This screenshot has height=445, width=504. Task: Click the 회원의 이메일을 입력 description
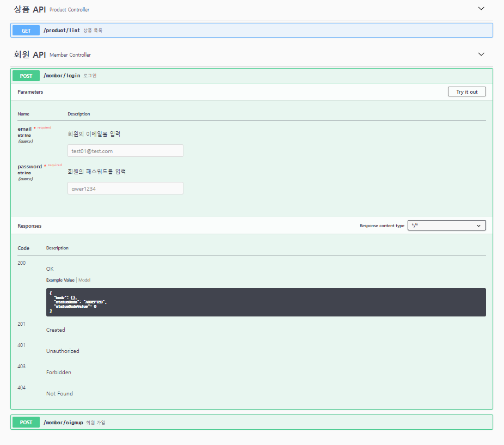tap(94, 134)
